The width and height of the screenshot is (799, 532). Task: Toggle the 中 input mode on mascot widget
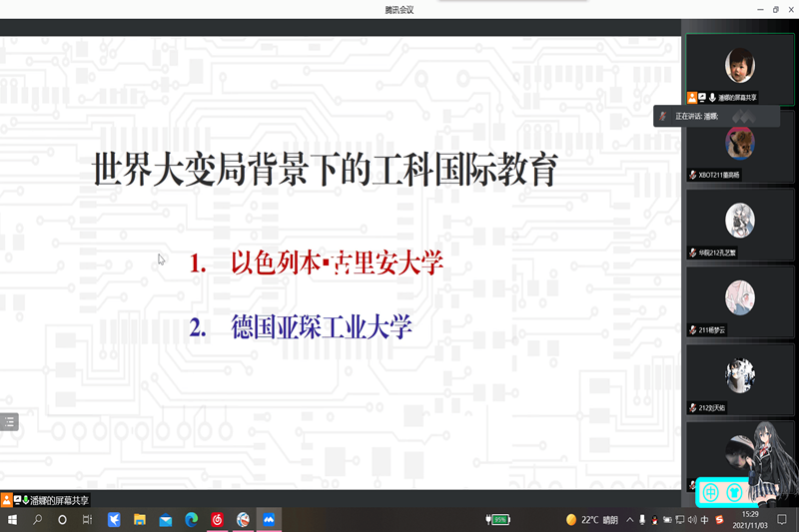click(710, 492)
